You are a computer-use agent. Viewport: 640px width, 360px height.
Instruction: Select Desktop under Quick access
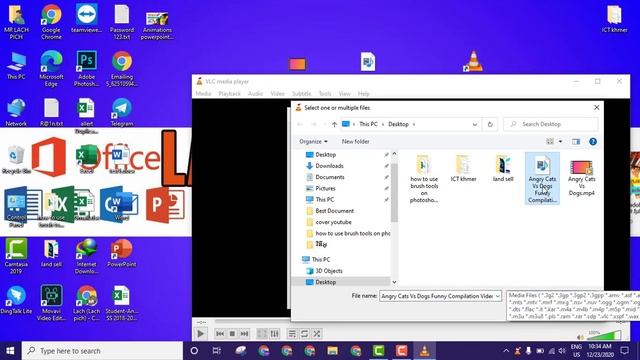[325, 155]
